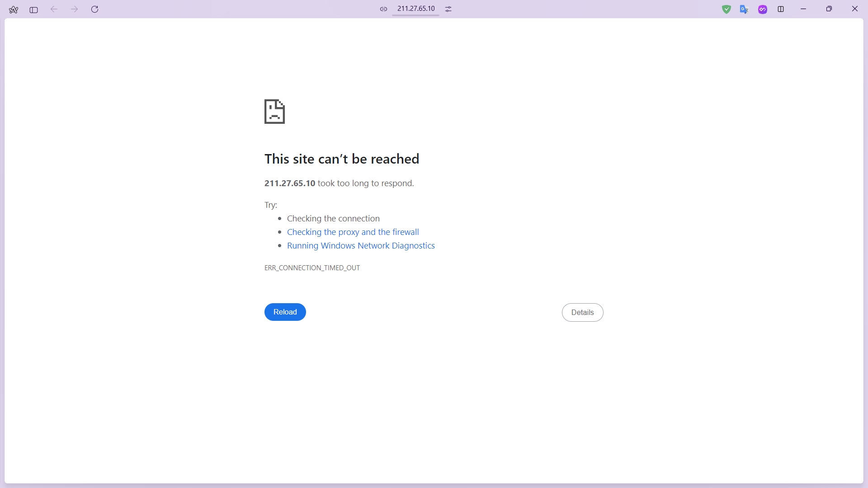
Task: Minimize the browser window
Action: (x=803, y=9)
